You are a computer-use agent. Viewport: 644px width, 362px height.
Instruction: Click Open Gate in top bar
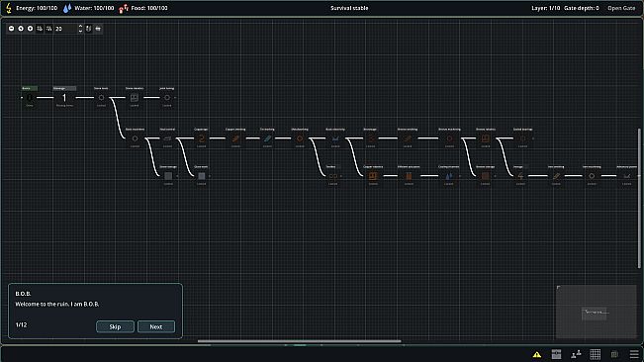(x=621, y=8)
